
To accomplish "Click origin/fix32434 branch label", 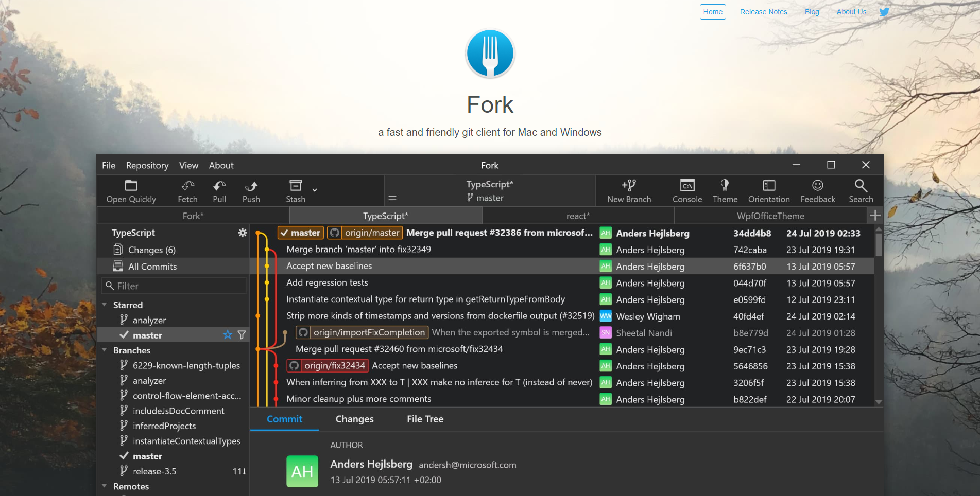I will pos(328,365).
